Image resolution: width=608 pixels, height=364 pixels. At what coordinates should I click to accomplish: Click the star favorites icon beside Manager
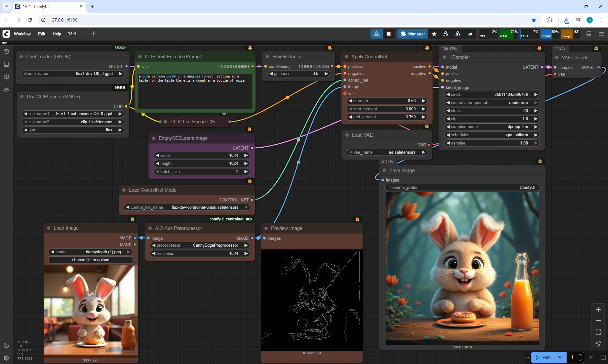click(x=434, y=34)
